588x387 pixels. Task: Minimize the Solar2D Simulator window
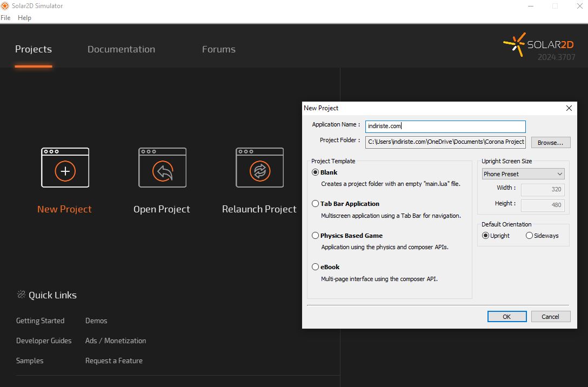coord(531,6)
